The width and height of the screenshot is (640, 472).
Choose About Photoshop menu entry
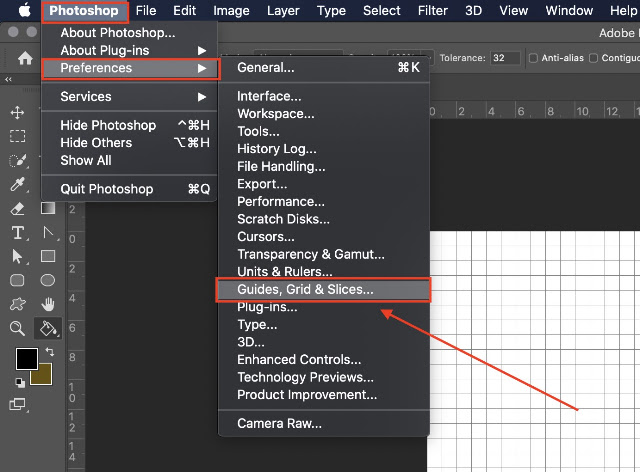click(129, 33)
